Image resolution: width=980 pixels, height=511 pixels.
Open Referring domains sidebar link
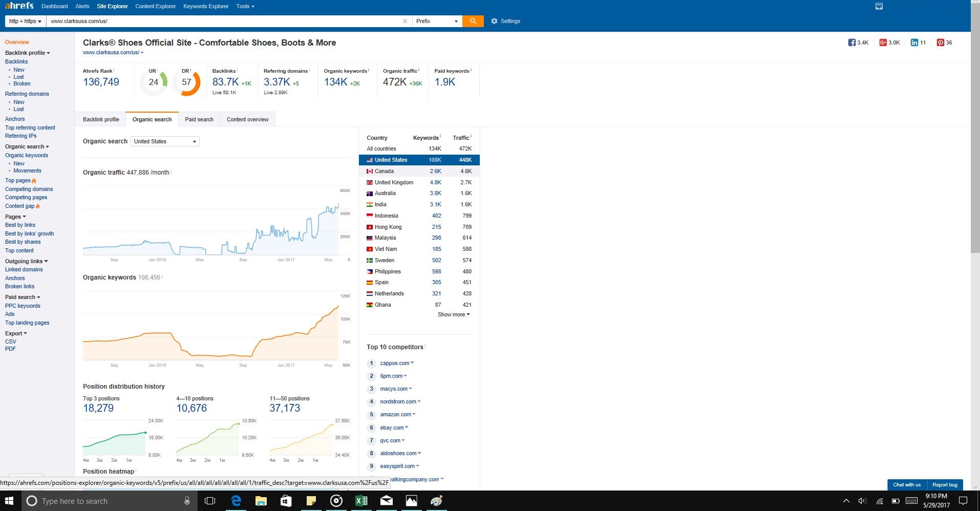point(27,94)
